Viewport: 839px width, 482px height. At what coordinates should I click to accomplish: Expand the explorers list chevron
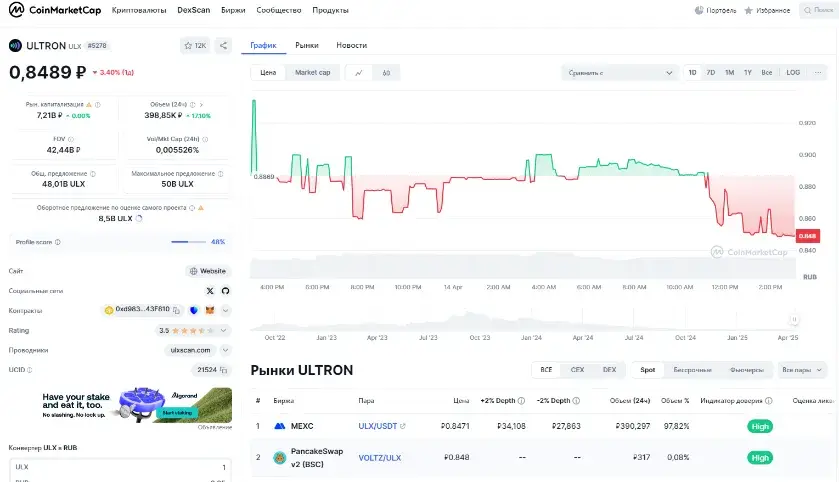point(225,350)
